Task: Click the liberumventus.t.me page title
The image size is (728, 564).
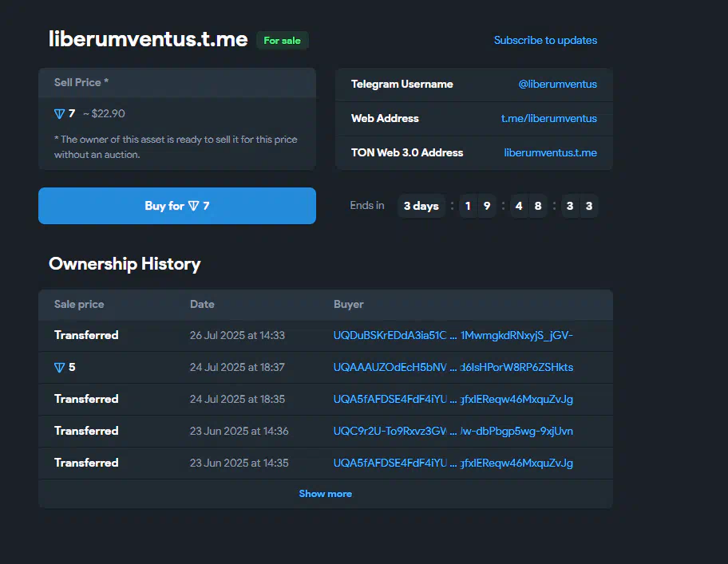Action: tap(148, 39)
